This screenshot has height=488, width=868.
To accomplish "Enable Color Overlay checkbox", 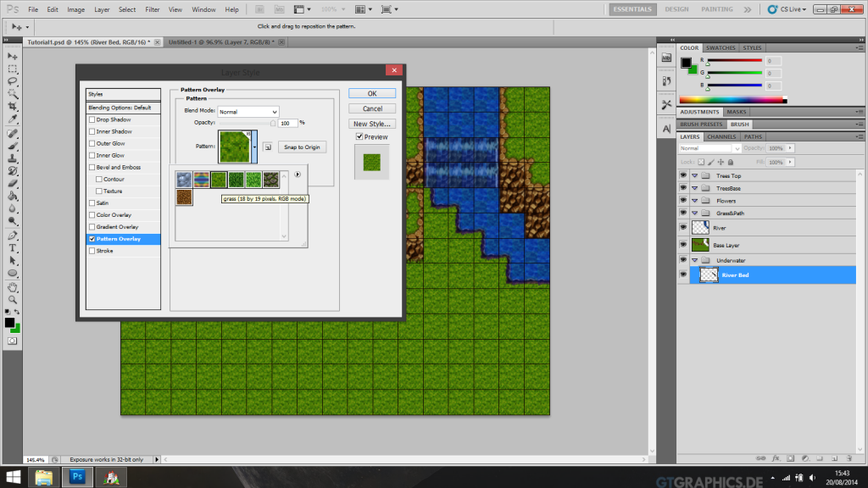I will (x=92, y=215).
